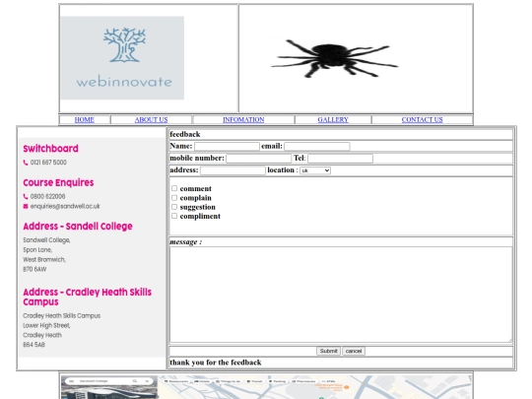This screenshot has width=532, height=399.
Task: Tick the complain checkbox
Action: click(x=174, y=197)
